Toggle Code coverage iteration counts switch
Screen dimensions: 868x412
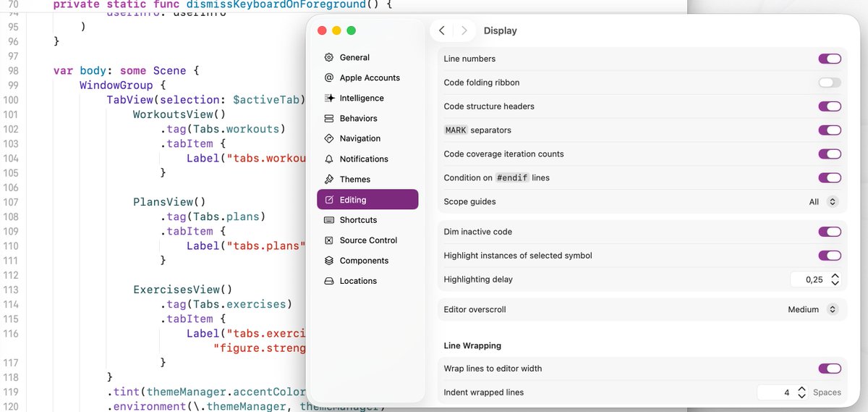[830, 154]
